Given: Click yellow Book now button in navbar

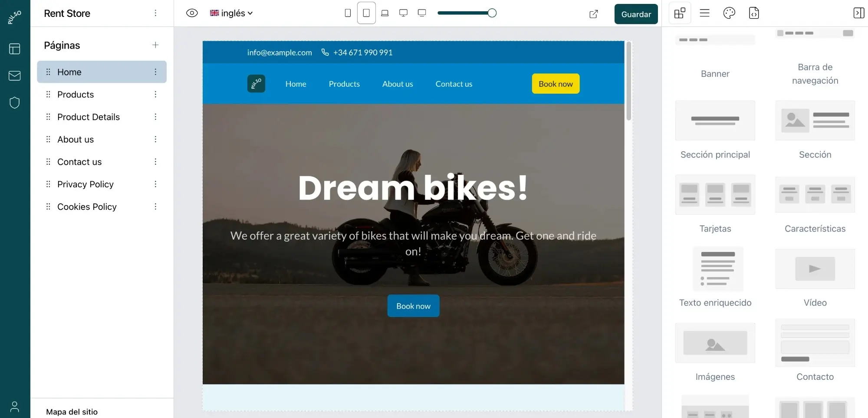Looking at the screenshot, I should [556, 84].
